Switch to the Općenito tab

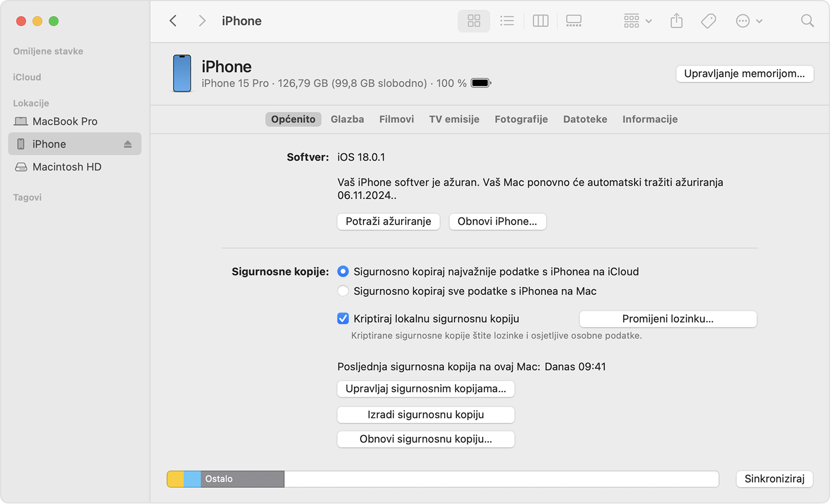[293, 119]
